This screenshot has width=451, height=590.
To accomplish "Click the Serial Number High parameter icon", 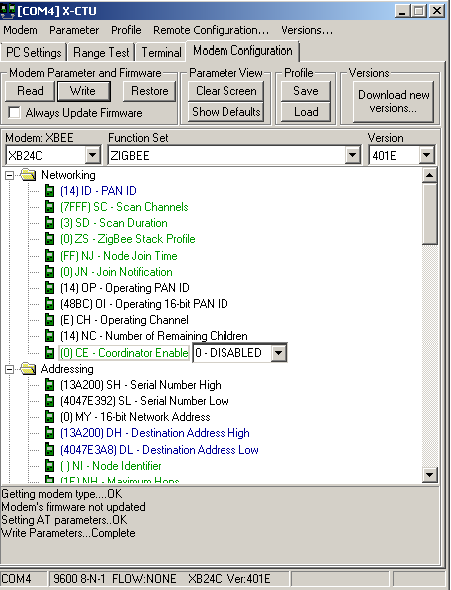I will click(49, 385).
